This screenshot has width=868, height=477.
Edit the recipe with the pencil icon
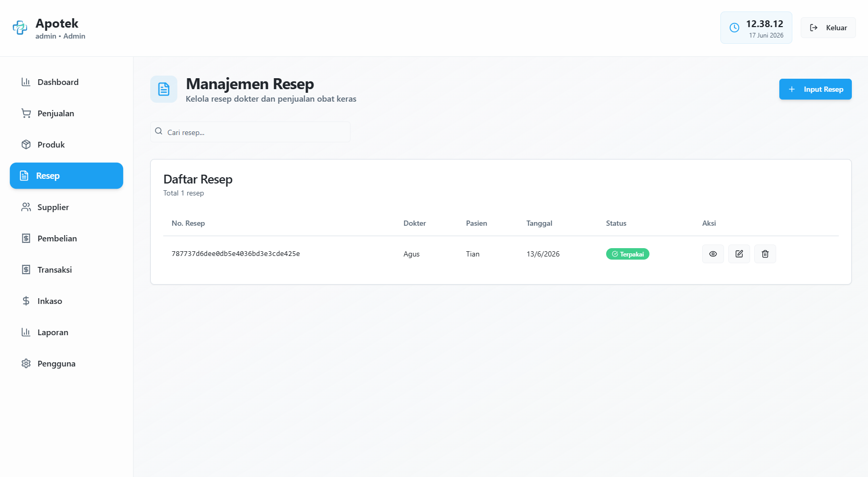click(739, 254)
